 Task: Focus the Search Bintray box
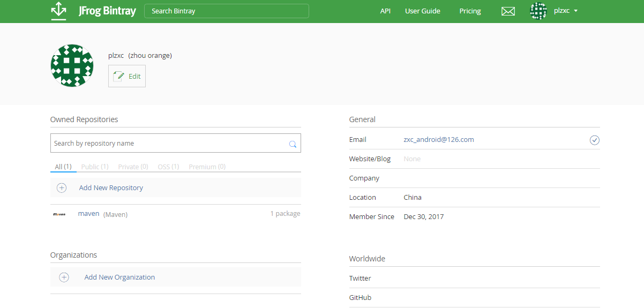click(x=227, y=11)
